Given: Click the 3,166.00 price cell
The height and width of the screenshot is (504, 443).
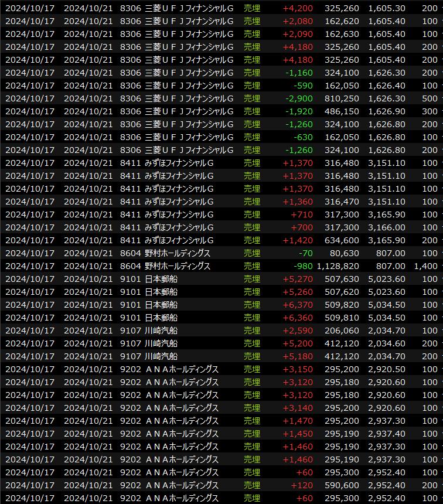Looking at the screenshot, I should coord(386,227).
